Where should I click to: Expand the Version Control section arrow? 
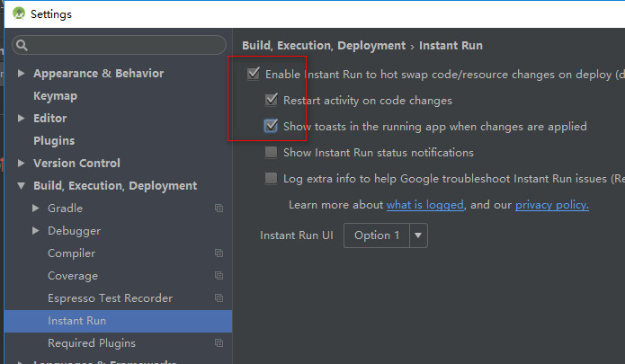coord(21,163)
